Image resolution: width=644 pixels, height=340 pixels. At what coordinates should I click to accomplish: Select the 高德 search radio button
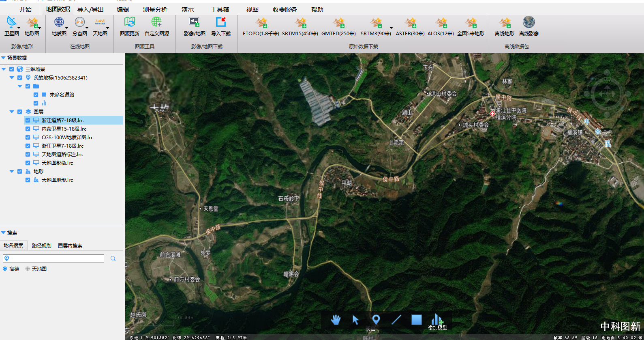coord(5,269)
